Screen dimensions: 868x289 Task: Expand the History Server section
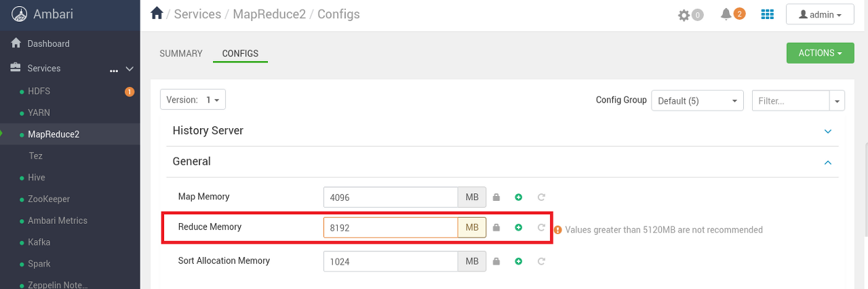click(827, 131)
